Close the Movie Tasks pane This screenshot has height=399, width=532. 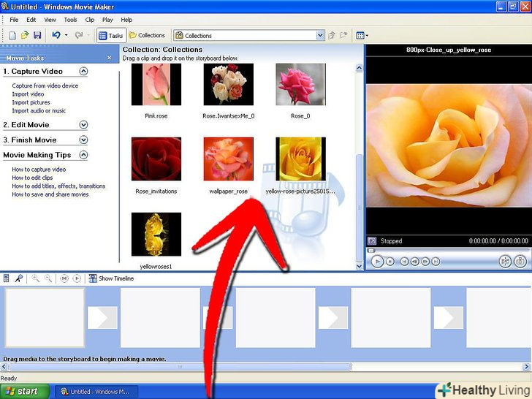110,58
